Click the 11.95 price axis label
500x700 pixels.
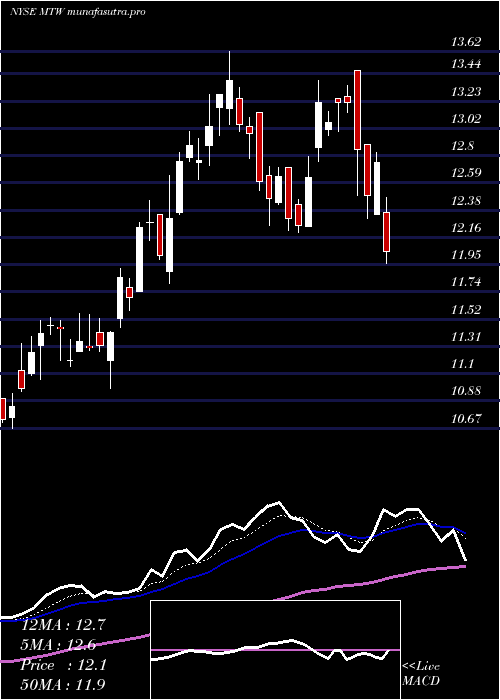(x=466, y=255)
